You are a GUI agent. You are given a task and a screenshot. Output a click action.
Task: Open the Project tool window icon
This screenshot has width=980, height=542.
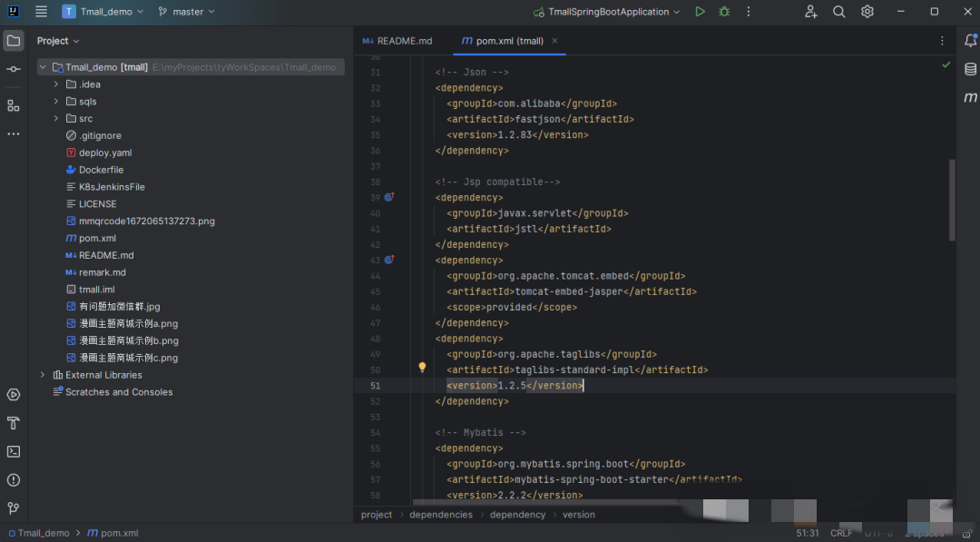[13, 41]
